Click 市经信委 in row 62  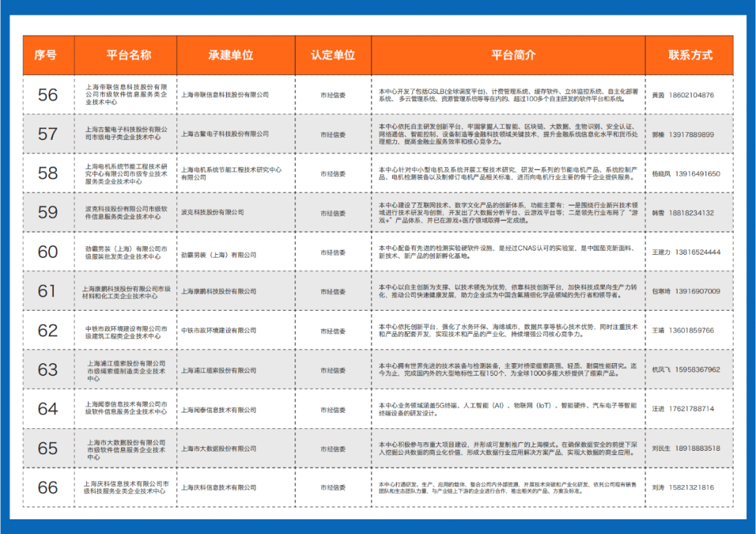pyautogui.click(x=333, y=331)
